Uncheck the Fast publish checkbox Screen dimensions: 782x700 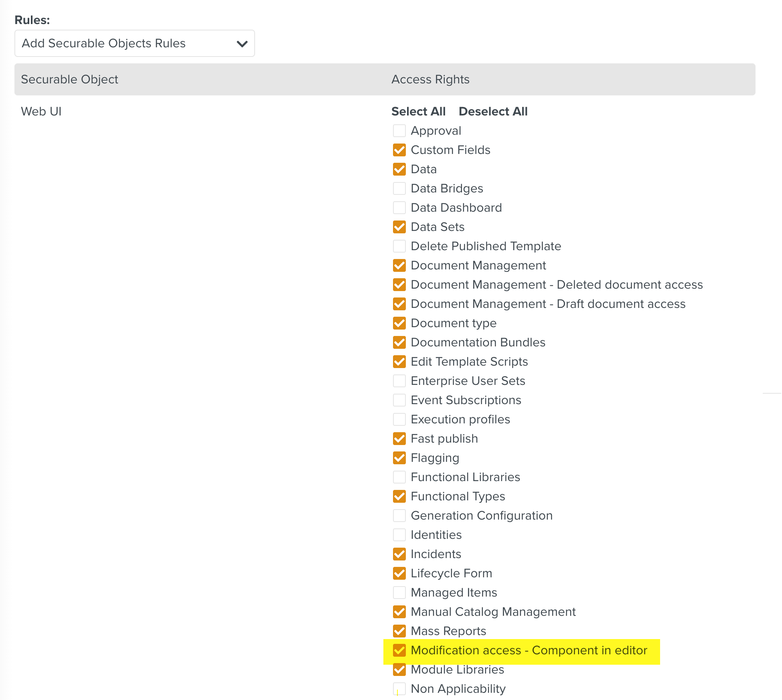point(399,439)
